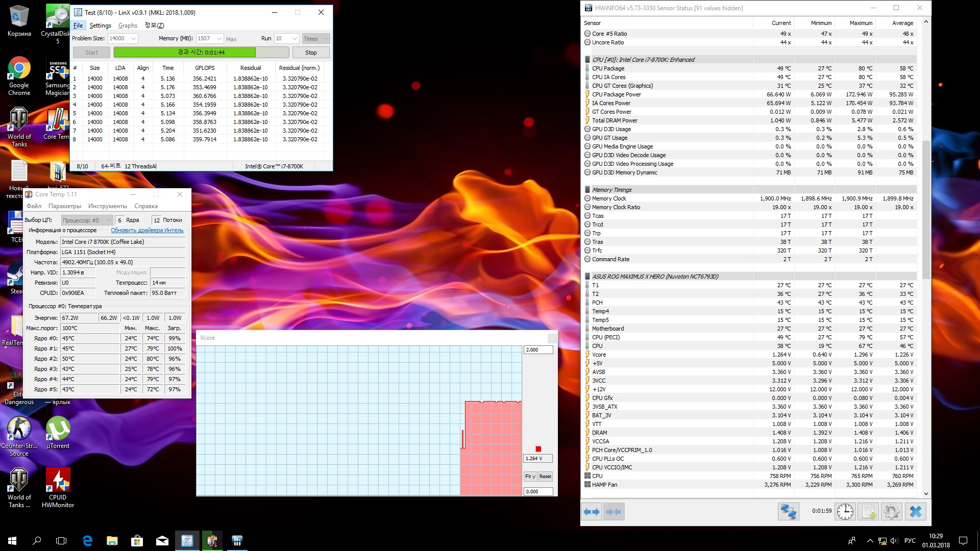The height and width of the screenshot is (551, 980).
Task: Click Microsoft Edge in the taskbar
Action: [x=87, y=541]
